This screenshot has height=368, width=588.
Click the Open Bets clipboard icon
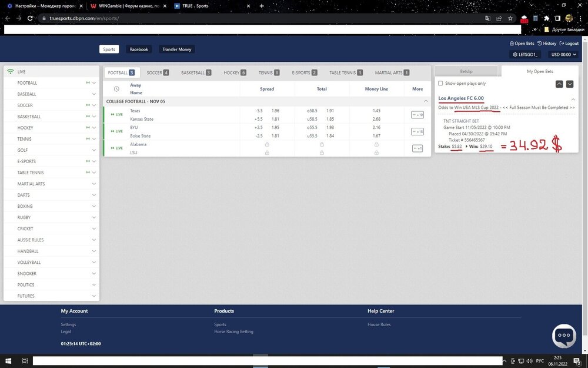(x=512, y=44)
